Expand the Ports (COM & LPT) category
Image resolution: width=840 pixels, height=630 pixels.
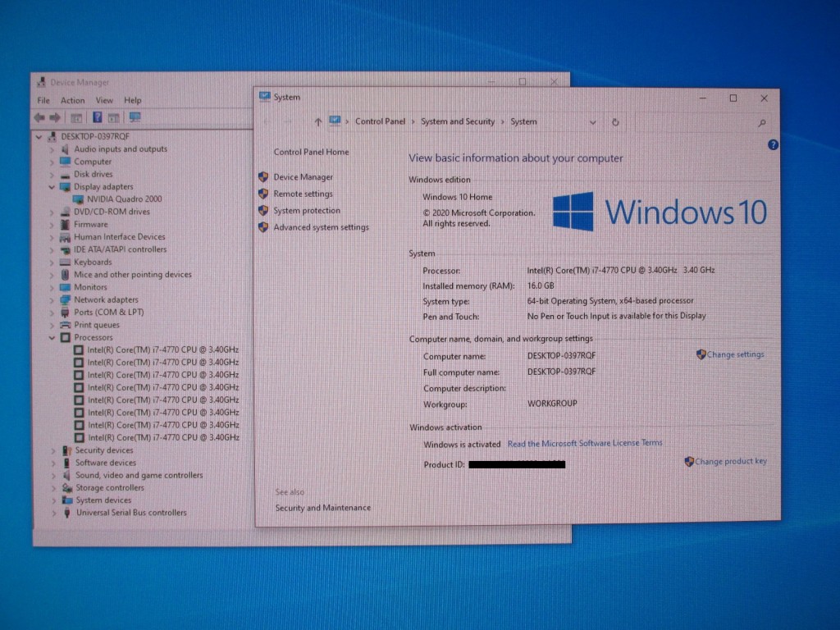coord(52,313)
